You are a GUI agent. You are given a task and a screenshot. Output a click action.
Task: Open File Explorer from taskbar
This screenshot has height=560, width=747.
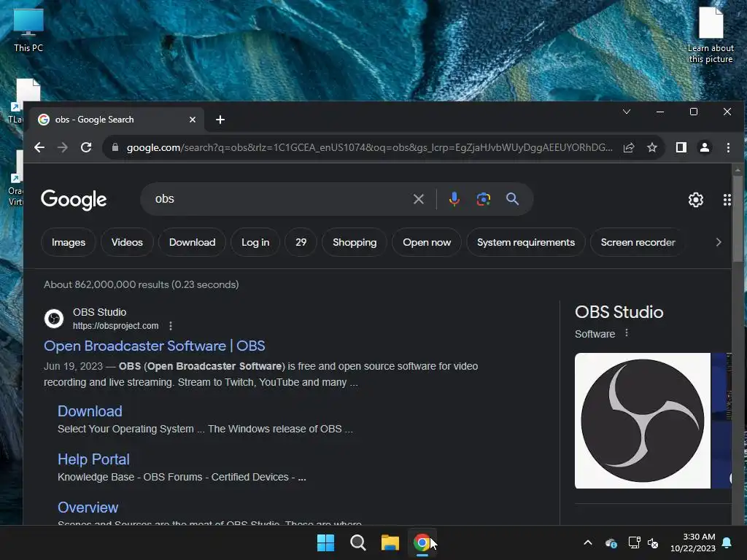click(x=390, y=542)
